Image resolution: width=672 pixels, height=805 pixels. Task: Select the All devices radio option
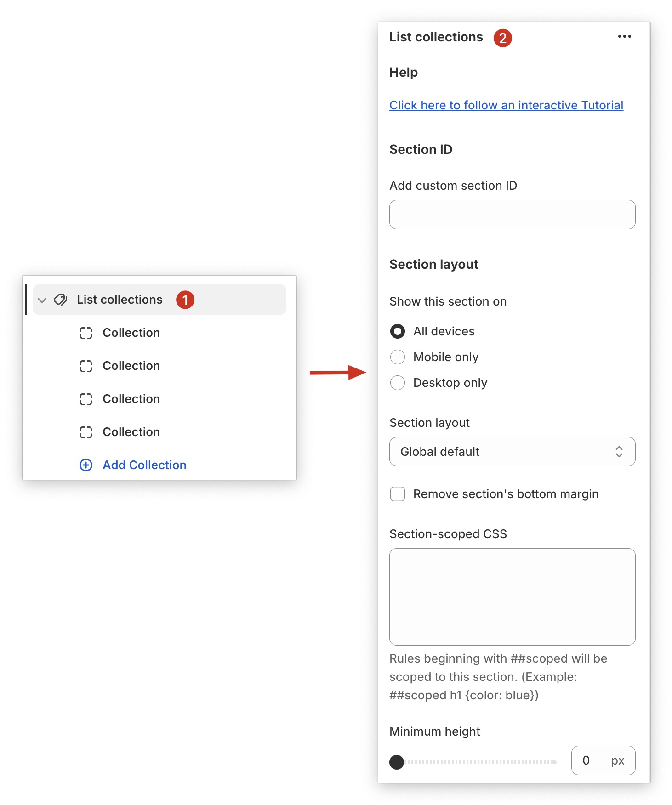398,331
